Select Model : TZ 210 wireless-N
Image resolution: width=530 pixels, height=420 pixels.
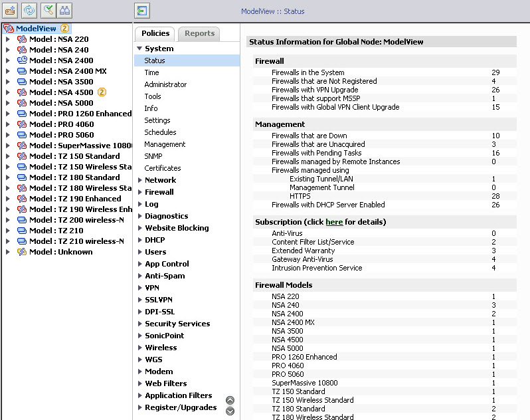point(76,241)
